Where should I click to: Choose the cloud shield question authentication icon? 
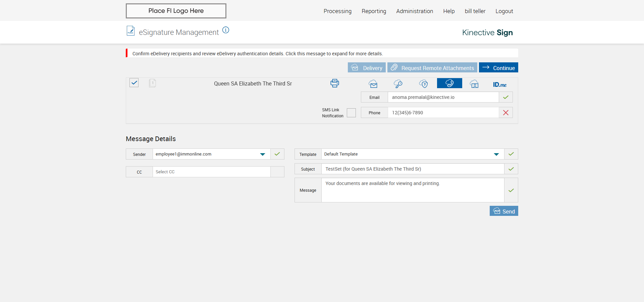(424, 84)
